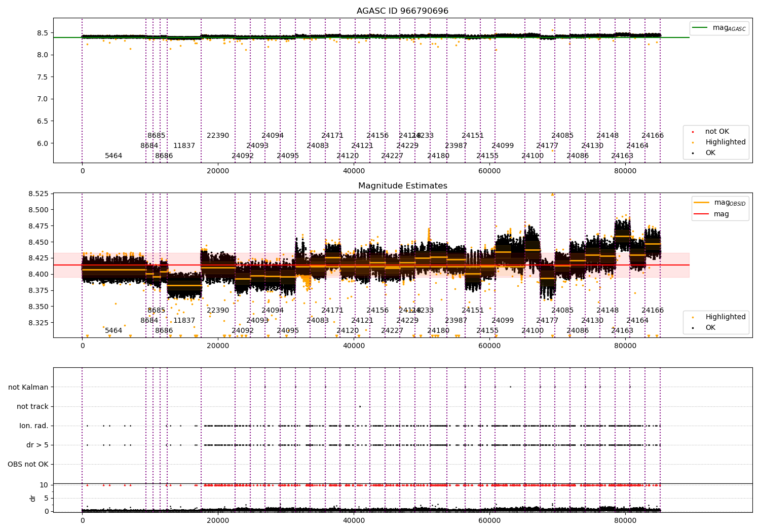Click OBSID label 24148 in Magnitude Estimates plot
Image resolution: width=760 pixels, height=532 pixels.
pos(607,311)
